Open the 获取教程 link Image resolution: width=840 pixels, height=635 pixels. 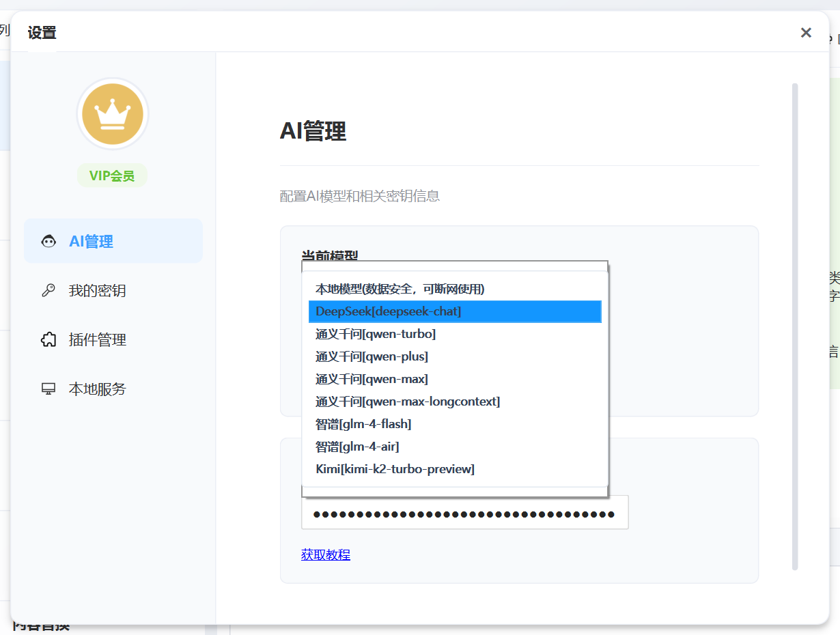pyautogui.click(x=326, y=554)
